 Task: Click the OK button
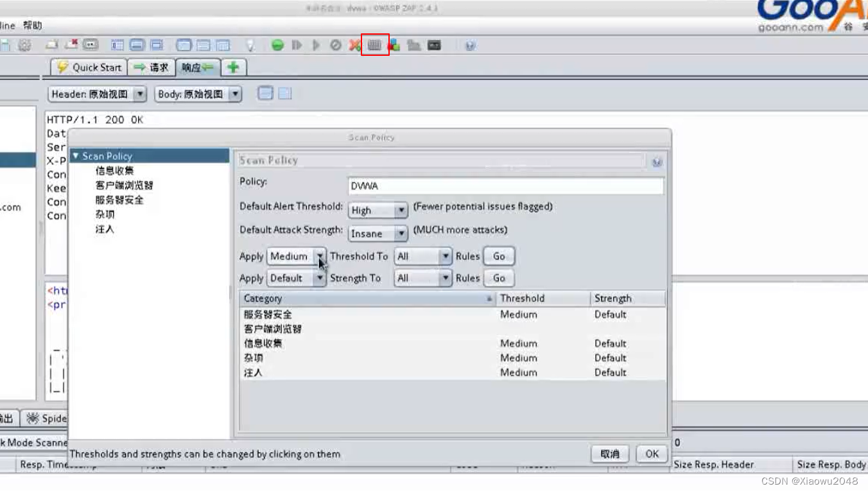tap(652, 454)
